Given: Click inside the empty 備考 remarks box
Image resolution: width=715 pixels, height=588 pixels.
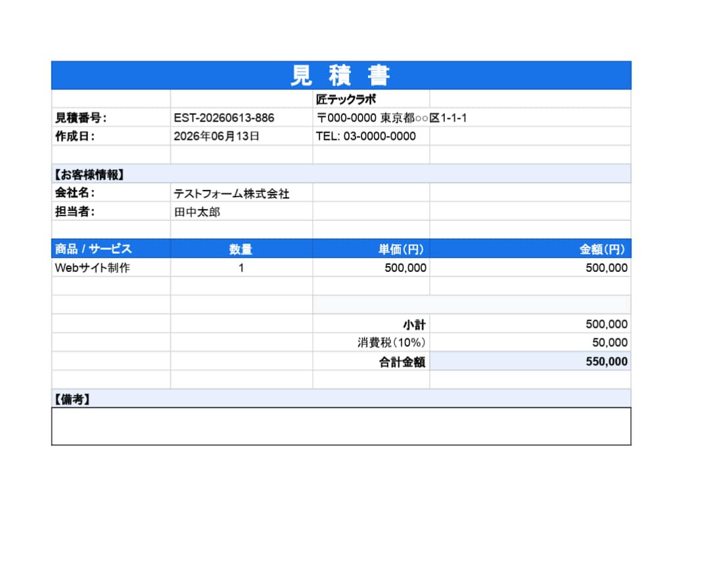Looking at the screenshot, I should 341,426.
